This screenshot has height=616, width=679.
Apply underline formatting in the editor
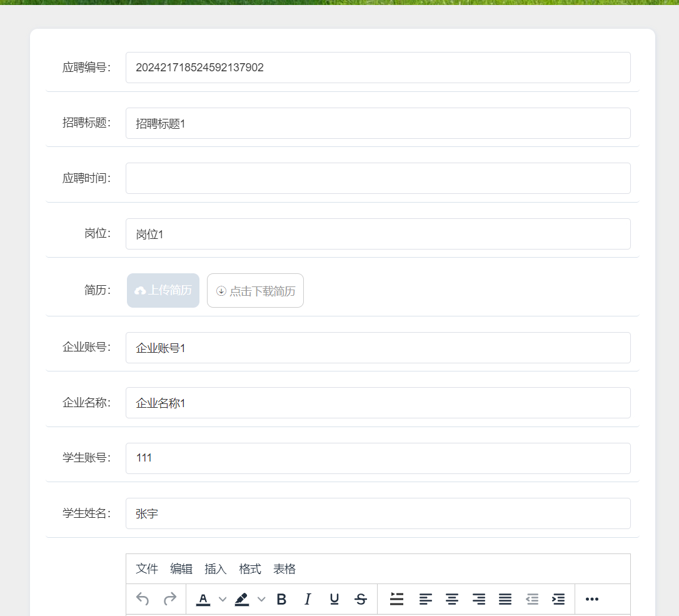334,598
